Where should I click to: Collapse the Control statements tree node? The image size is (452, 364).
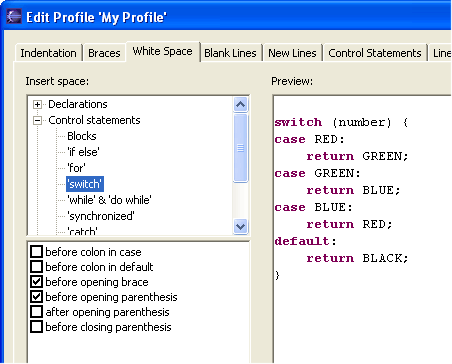tap(37, 121)
